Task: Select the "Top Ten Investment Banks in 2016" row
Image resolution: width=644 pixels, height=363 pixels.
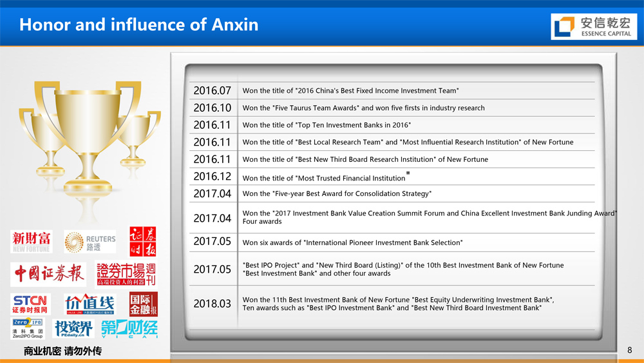Action: tap(327, 125)
